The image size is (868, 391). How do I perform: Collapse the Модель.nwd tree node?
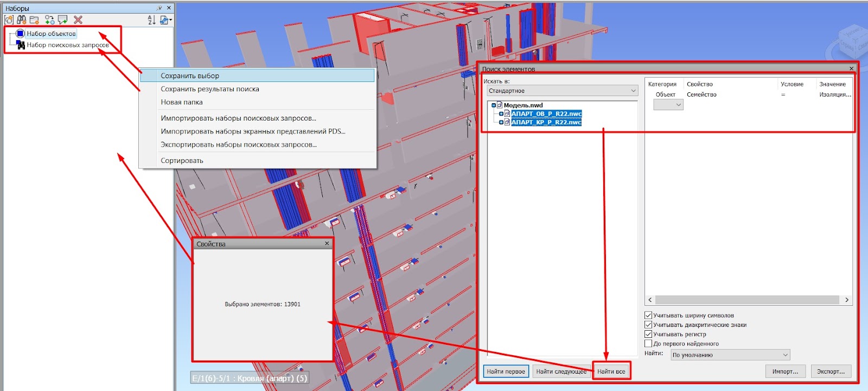pyautogui.click(x=493, y=105)
